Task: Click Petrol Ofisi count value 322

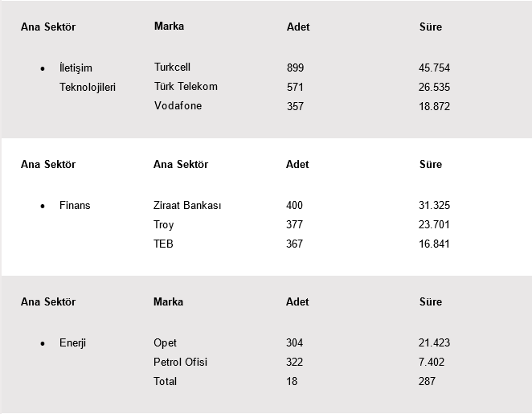Action: coord(294,362)
